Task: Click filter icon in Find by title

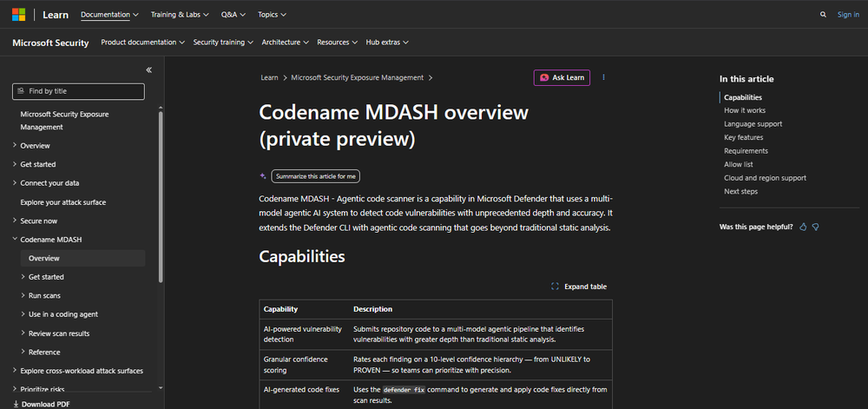Action: 21,91
